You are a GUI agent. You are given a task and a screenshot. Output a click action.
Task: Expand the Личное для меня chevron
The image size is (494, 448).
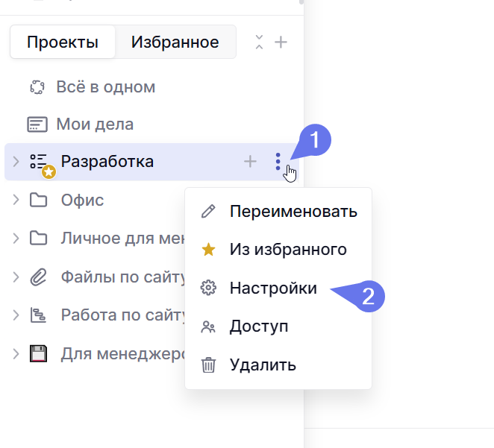tap(16, 239)
